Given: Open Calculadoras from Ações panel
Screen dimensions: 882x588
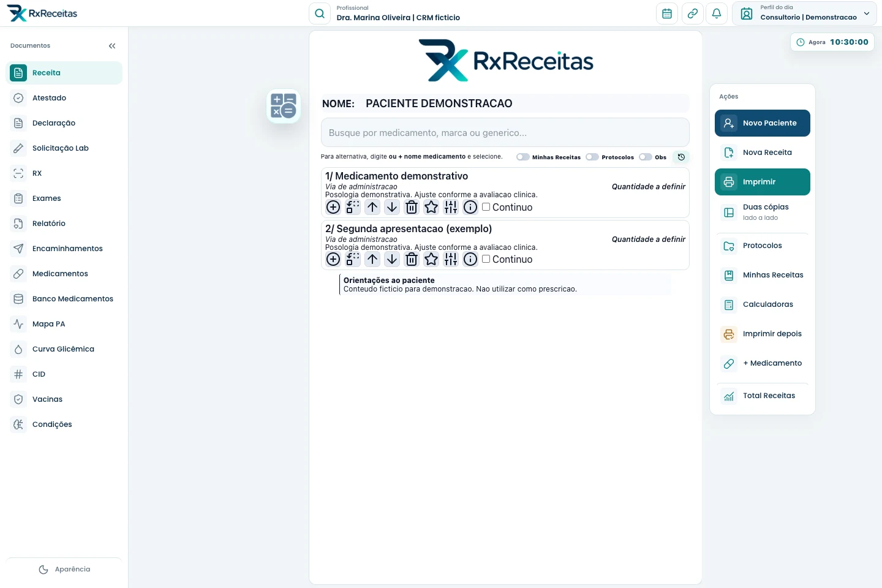Looking at the screenshot, I should pyautogui.click(x=762, y=304).
